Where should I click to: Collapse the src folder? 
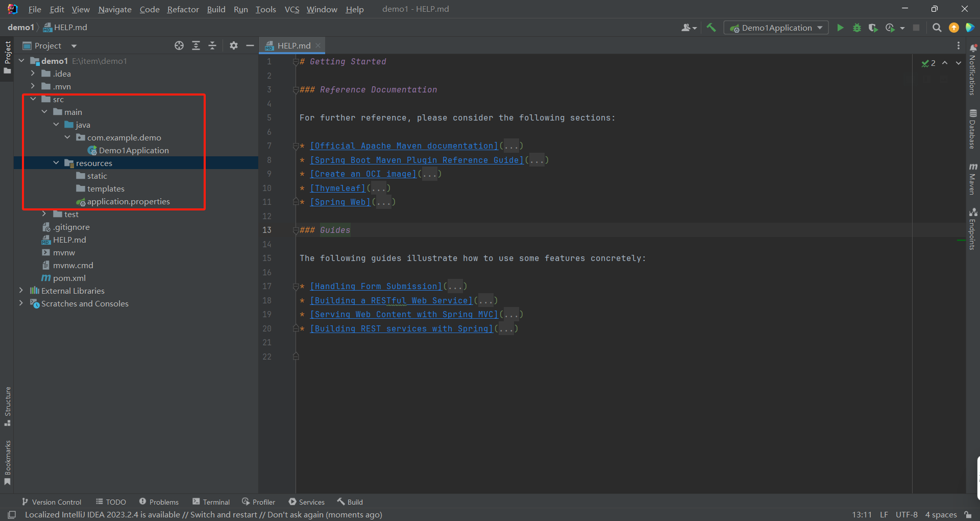[x=33, y=99]
